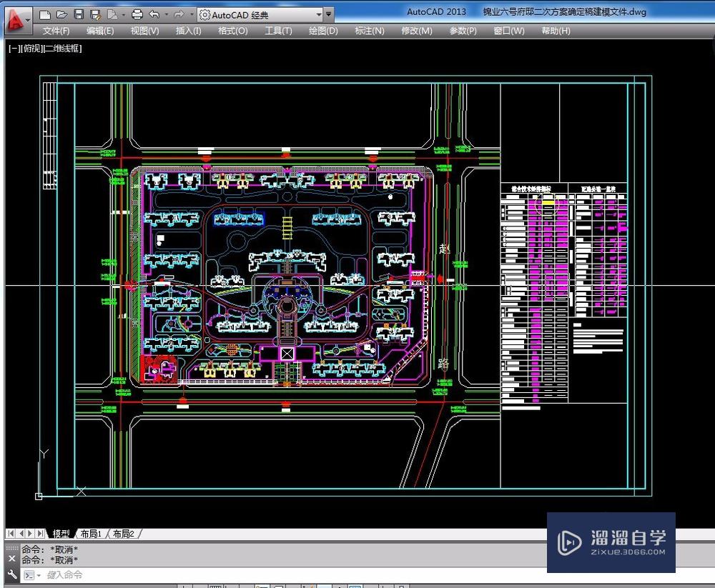The image size is (715, 588).
Task: Close the command line with the X button
Action: click(11, 557)
